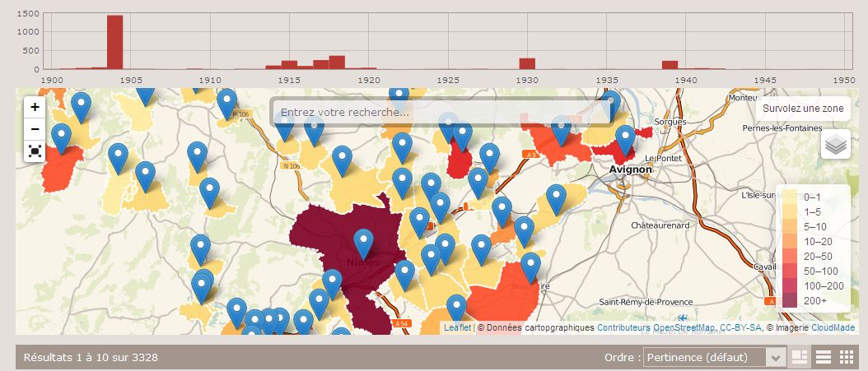Select the mosaic view layout
Image resolution: width=868 pixels, height=371 pixels.
tap(799, 357)
